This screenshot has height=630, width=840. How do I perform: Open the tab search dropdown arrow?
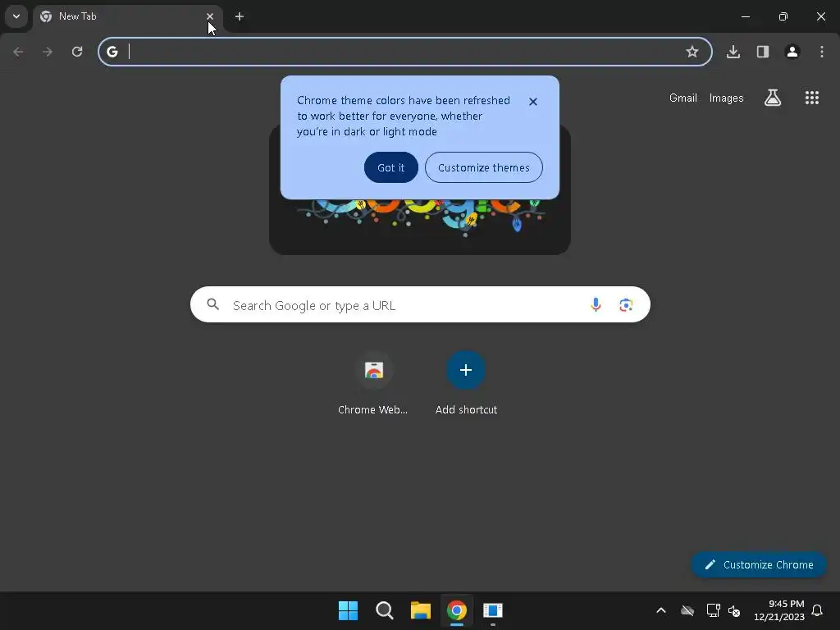[16, 16]
